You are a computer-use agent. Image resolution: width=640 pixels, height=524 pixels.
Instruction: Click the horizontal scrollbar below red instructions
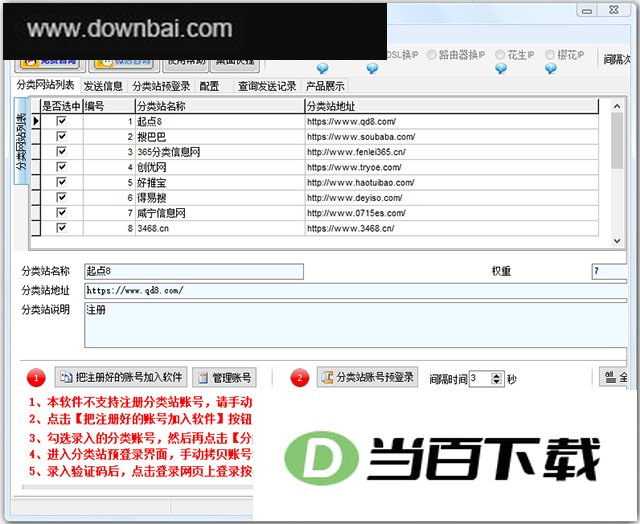138,487
